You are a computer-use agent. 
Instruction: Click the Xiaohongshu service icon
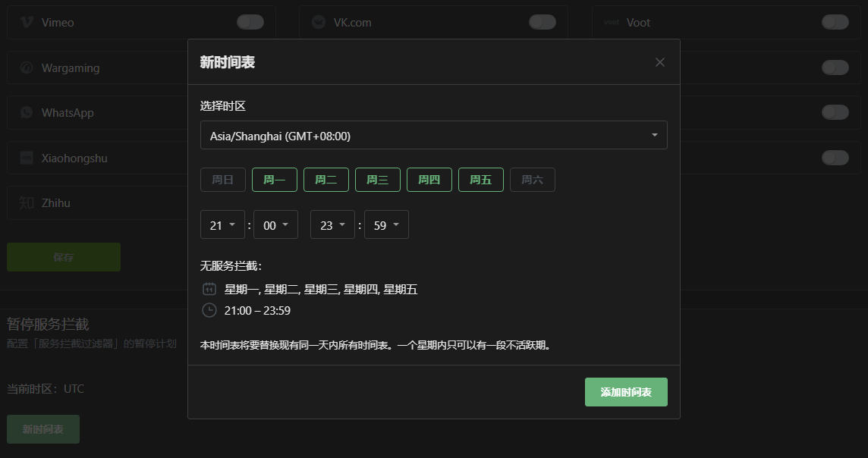pyautogui.click(x=28, y=158)
